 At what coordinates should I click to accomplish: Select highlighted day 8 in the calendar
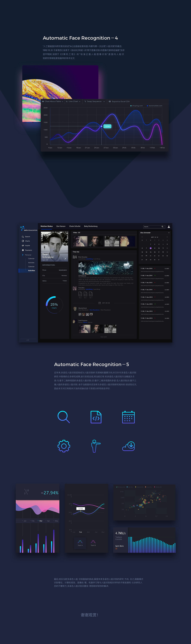click(150, 248)
